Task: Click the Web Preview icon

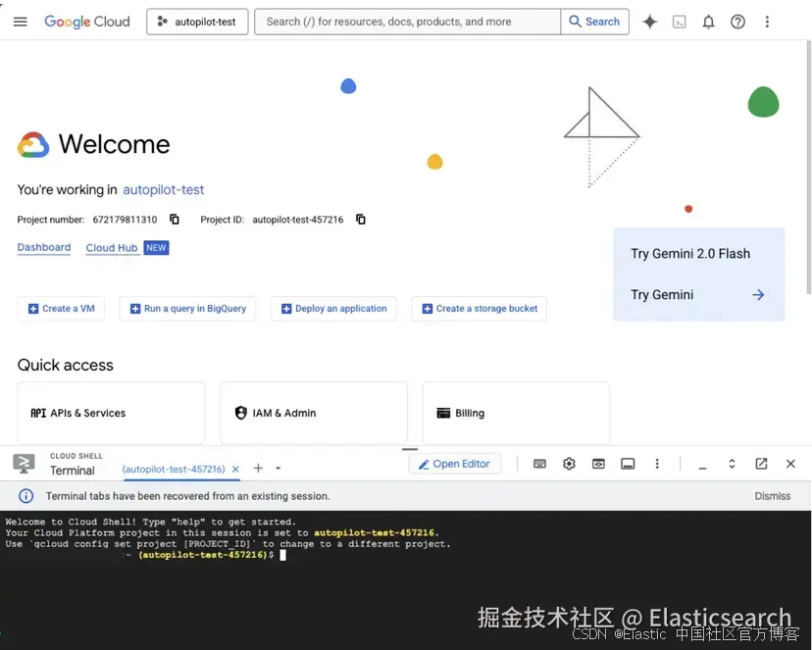Action: click(x=598, y=464)
